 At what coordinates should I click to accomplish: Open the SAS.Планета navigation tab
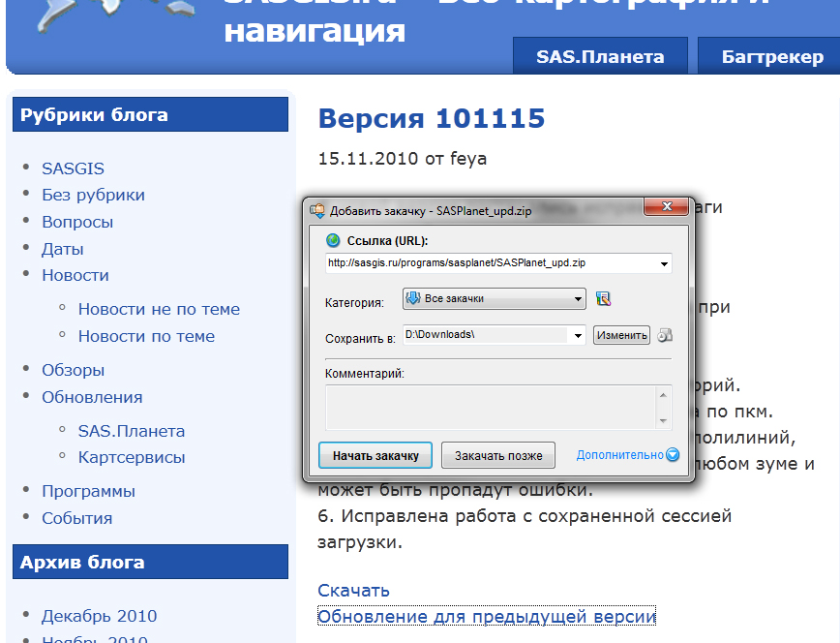(600, 56)
